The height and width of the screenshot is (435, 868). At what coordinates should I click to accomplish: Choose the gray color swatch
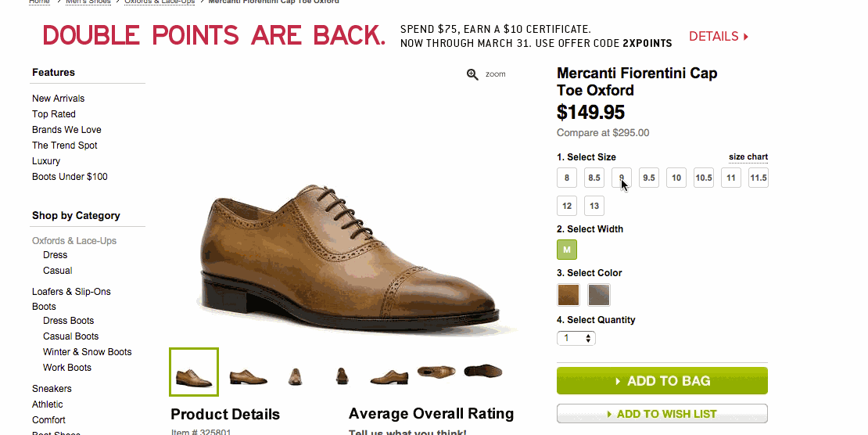598,295
